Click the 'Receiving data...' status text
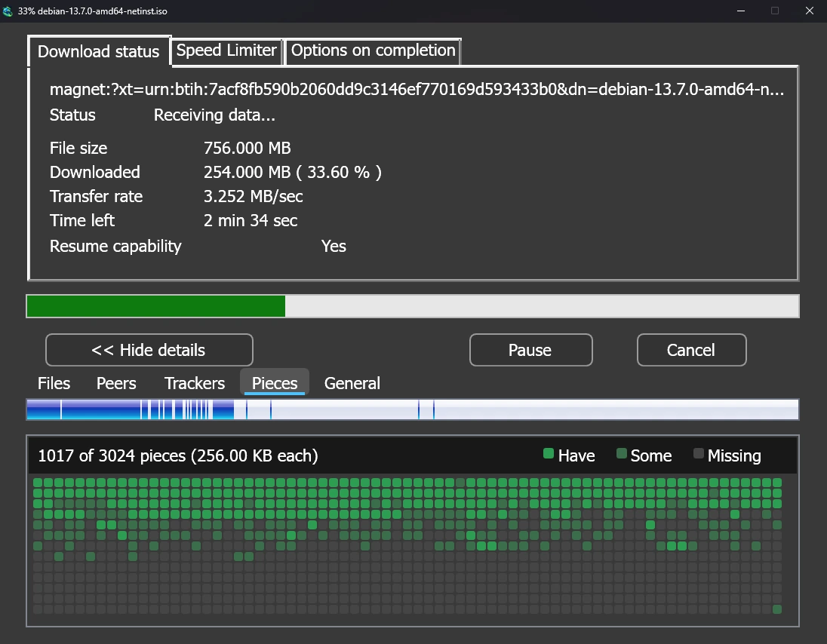 pos(214,115)
